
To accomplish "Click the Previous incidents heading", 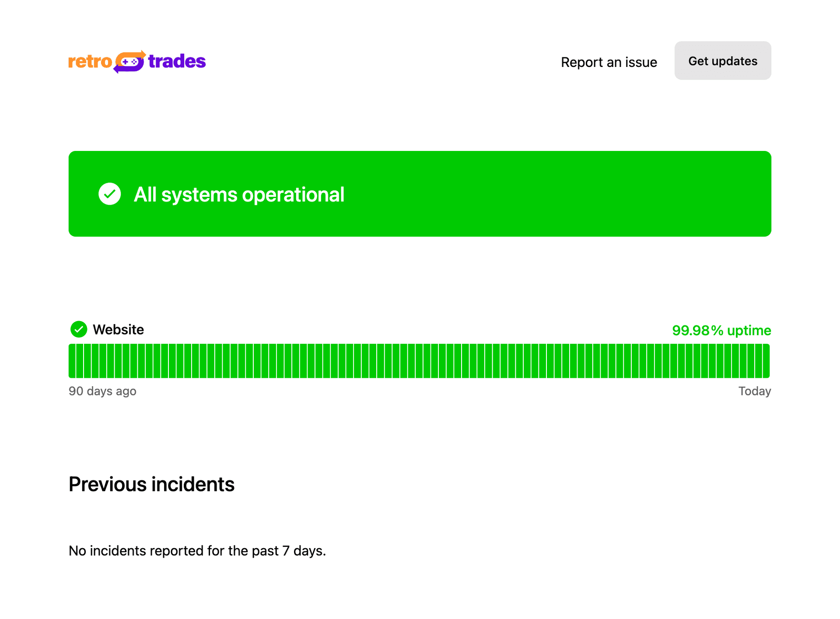I will coord(151,484).
